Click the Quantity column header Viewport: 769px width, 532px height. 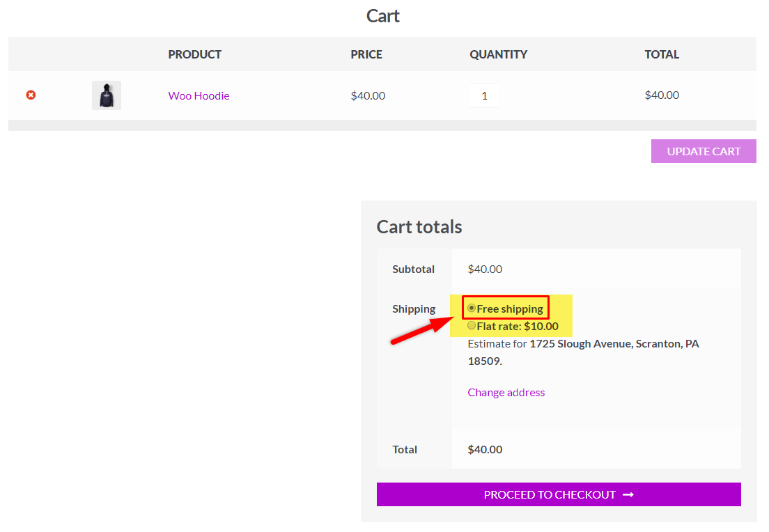coord(498,54)
